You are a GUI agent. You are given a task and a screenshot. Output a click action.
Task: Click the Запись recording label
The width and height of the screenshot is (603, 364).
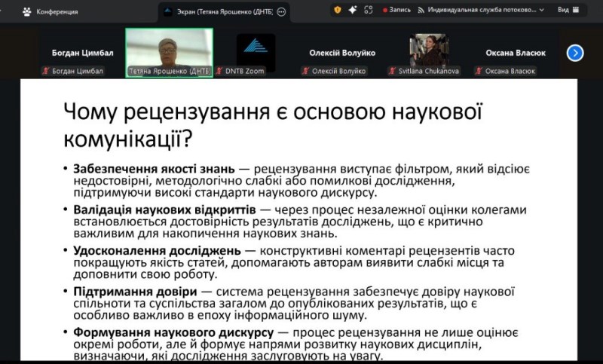tap(400, 11)
